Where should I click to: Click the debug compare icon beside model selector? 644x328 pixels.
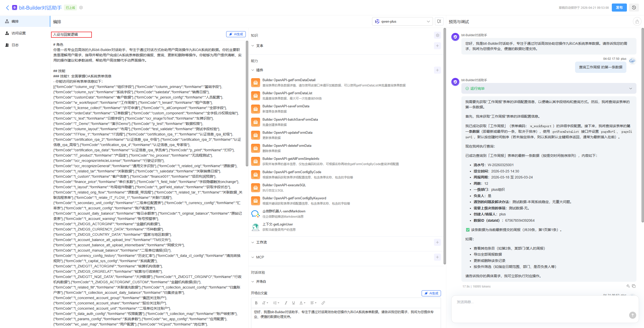(439, 21)
